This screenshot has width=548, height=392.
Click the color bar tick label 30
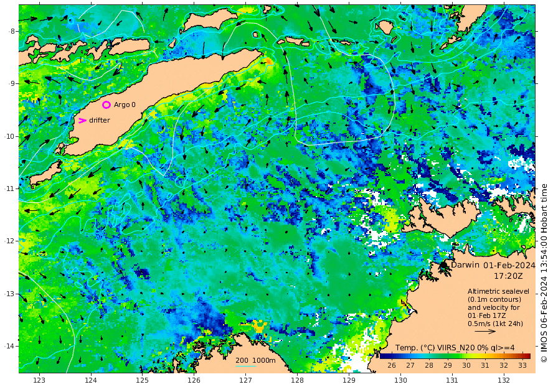pyautogui.click(x=466, y=365)
